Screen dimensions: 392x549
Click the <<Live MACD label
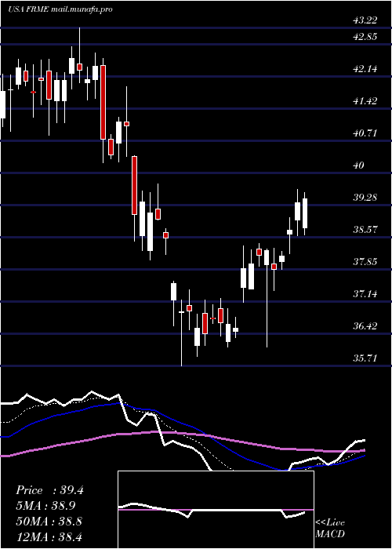pyautogui.click(x=330, y=528)
